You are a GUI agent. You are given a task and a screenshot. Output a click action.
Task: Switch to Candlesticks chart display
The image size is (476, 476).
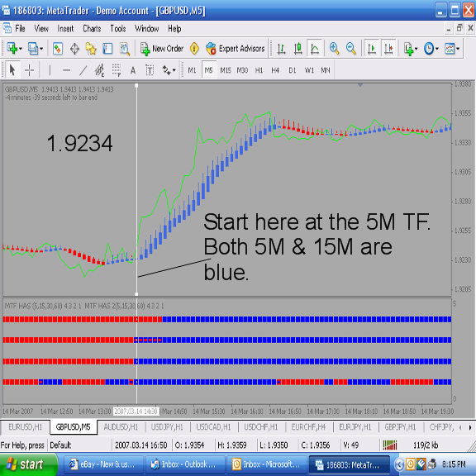[x=297, y=49]
